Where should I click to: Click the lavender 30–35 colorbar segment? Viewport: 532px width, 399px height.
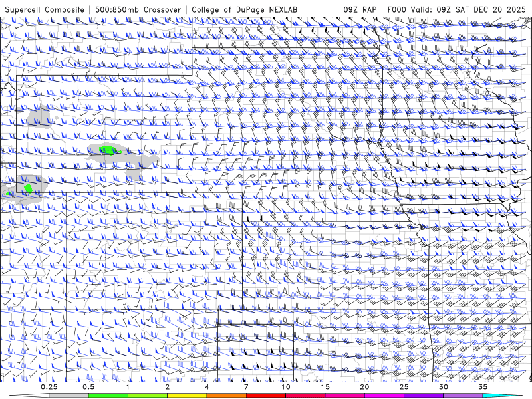[463, 396]
